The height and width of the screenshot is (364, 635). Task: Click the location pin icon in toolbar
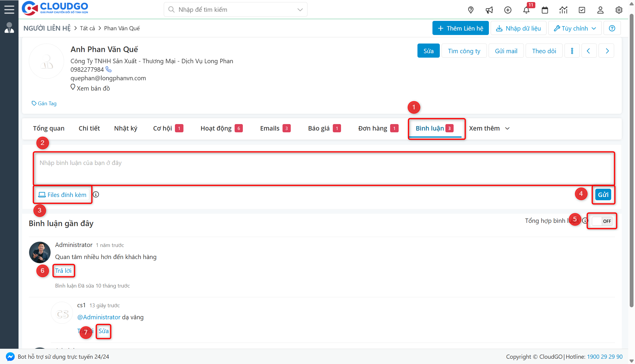[471, 10]
